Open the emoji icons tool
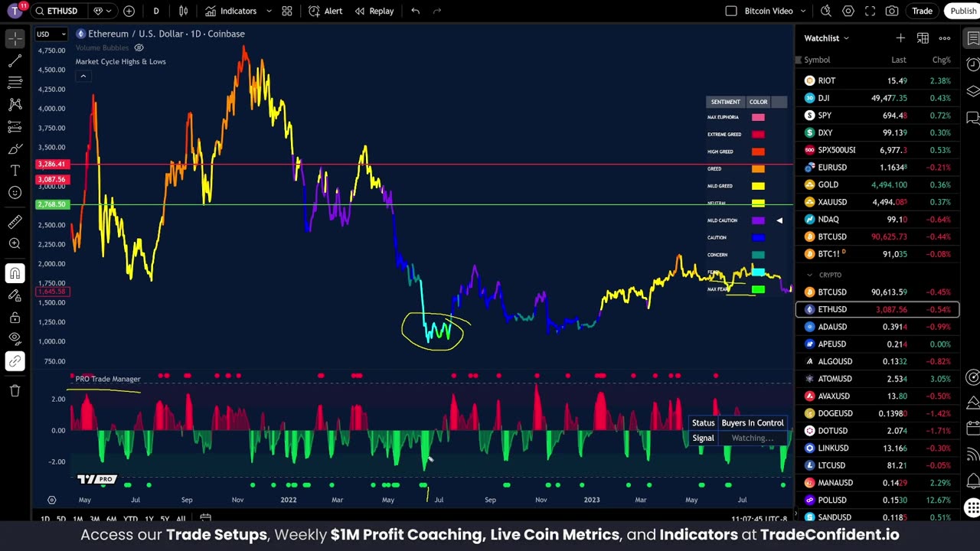 15,192
